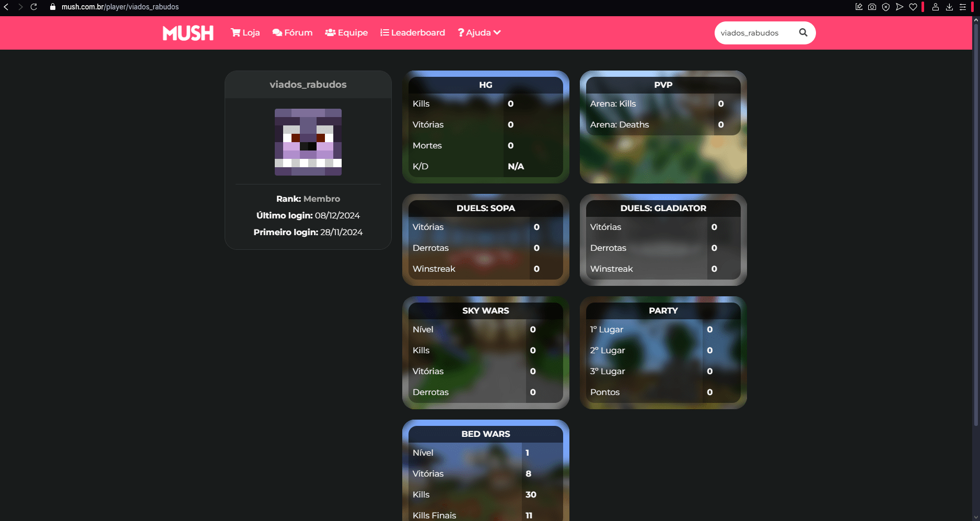The image size is (980, 521).
Task: Click the viados_rabudos profile card heading
Action: tap(308, 85)
